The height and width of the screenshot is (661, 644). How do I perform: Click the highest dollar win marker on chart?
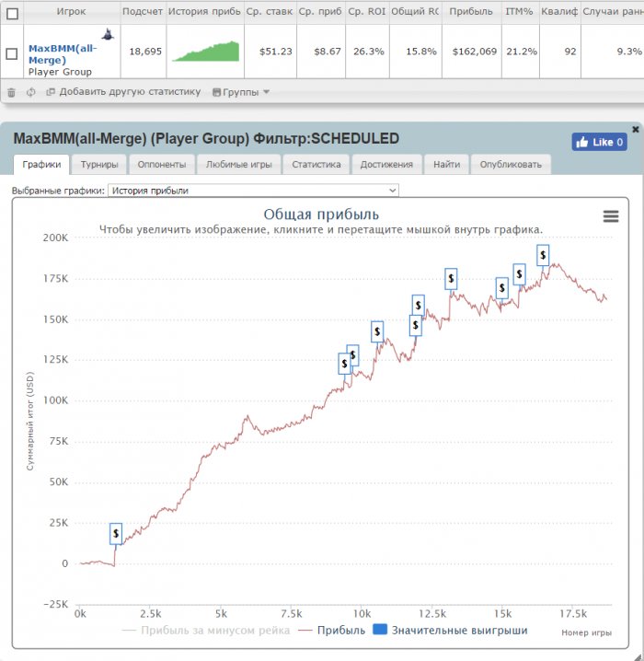(544, 254)
